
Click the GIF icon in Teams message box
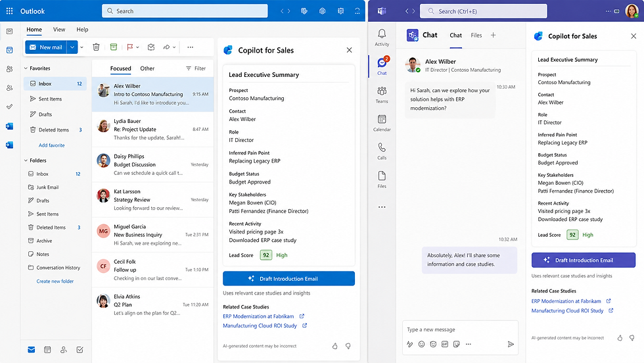445,344
